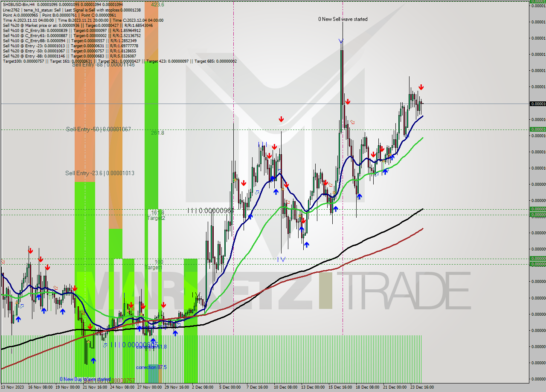Click the '29 Nov 16:00' time label
Screen dimensions: 546x392
coord(177,387)
